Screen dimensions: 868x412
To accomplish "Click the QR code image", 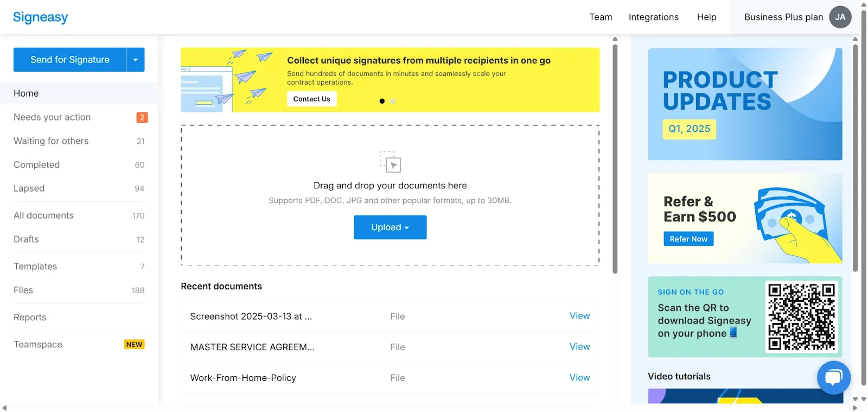I will 801,316.
